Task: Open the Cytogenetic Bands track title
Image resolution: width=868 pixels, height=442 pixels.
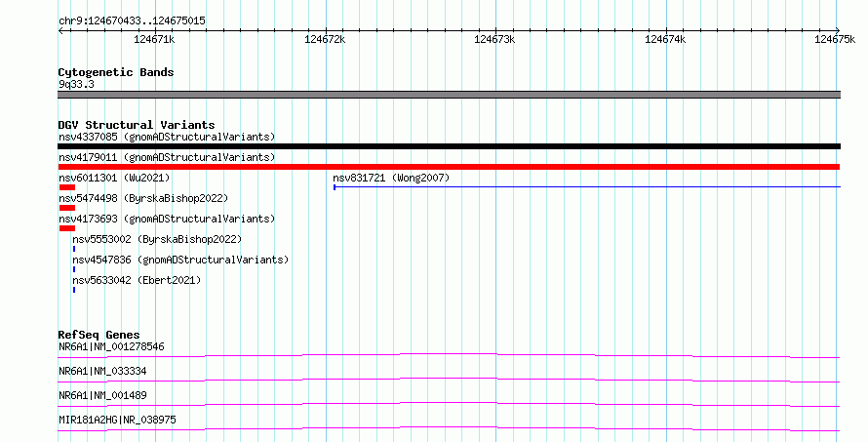Action: 116,72
